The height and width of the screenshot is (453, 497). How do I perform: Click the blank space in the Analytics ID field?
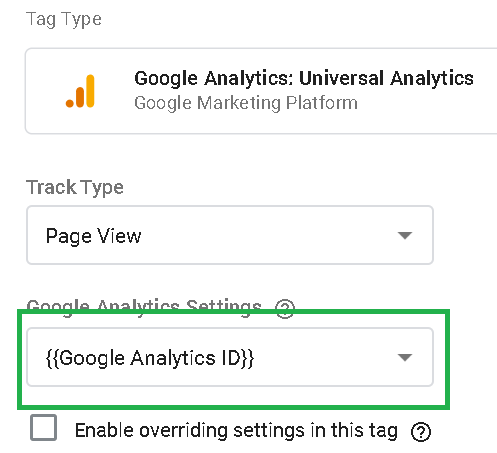coord(325,357)
